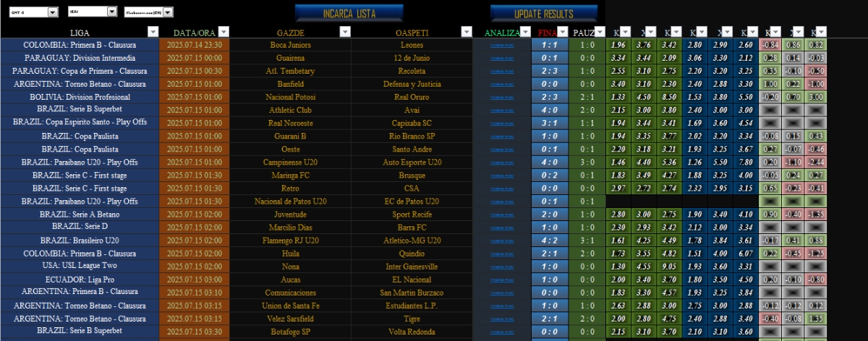This screenshot has width=868, height=341.
Task: Open the IERI day selector dropdown
Action: [111, 12]
